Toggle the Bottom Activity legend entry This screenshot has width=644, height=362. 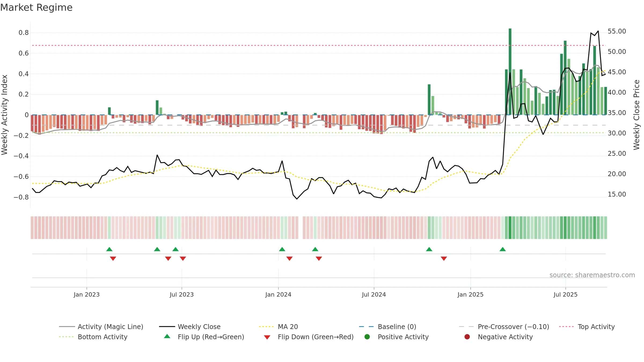pyautogui.click(x=93, y=337)
